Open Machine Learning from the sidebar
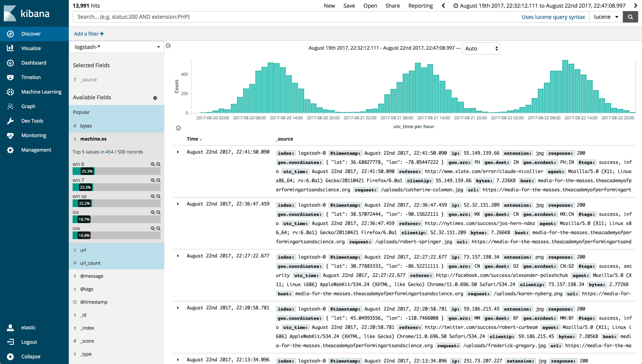 point(41,92)
